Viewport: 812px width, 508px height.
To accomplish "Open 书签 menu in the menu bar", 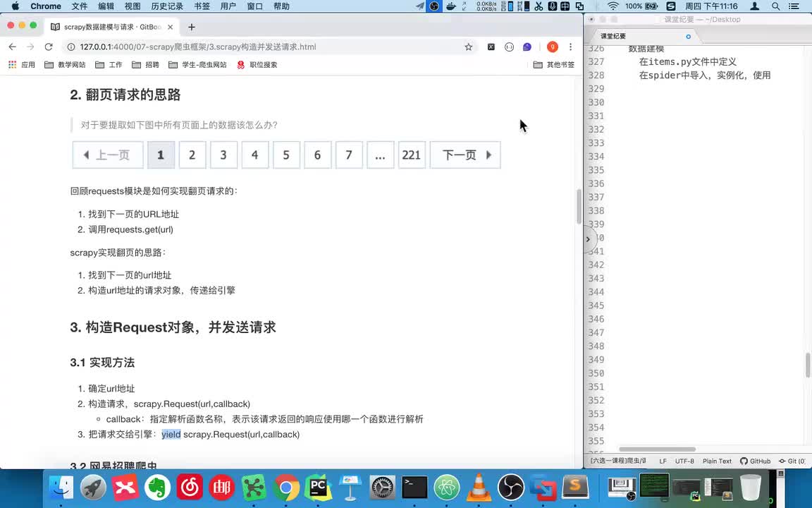I will coord(202,6).
